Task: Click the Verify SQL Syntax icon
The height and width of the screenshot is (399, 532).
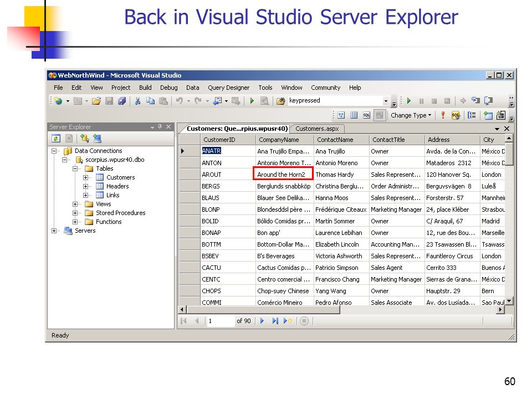Action: click(x=456, y=115)
